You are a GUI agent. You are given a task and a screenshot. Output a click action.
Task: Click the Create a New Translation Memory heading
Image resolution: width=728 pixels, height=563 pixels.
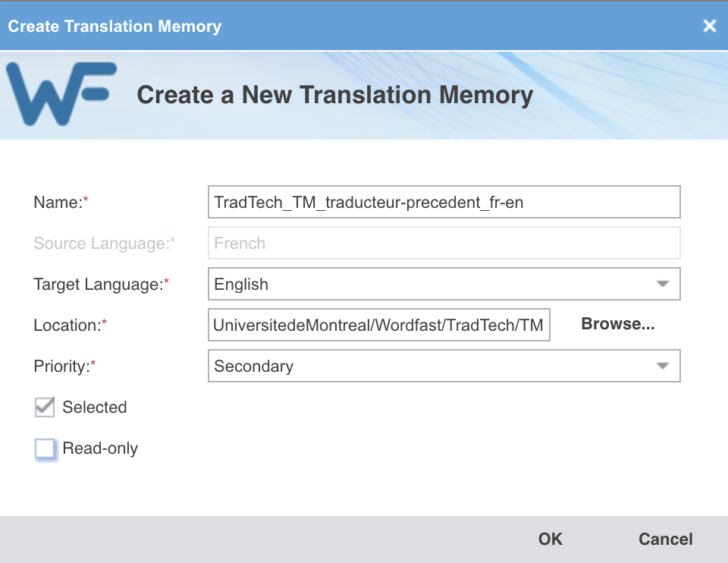click(x=334, y=95)
